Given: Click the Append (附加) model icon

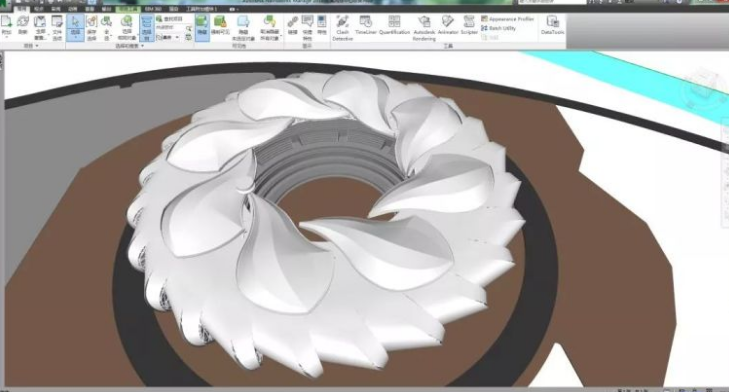Looking at the screenshot, I should (7, 22).
